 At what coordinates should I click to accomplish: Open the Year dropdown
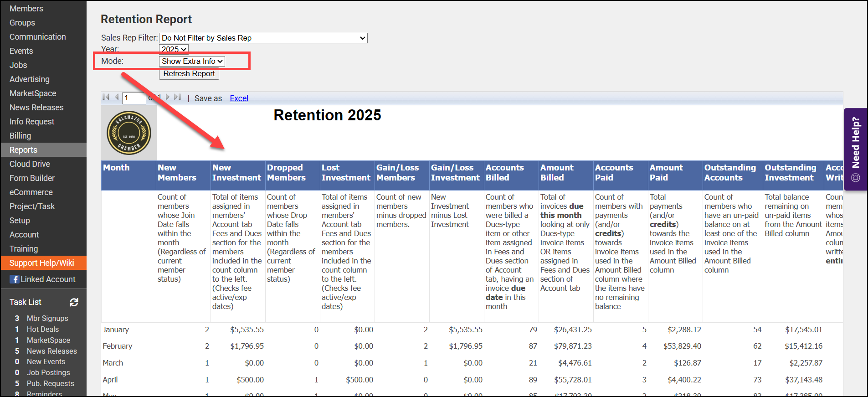point(174,49)
